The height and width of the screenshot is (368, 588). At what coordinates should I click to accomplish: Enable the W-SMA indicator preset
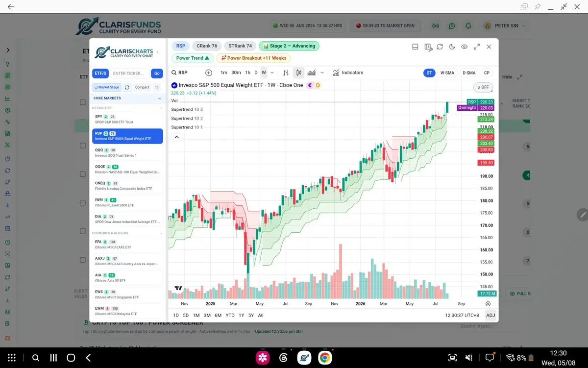coord(447,73)
